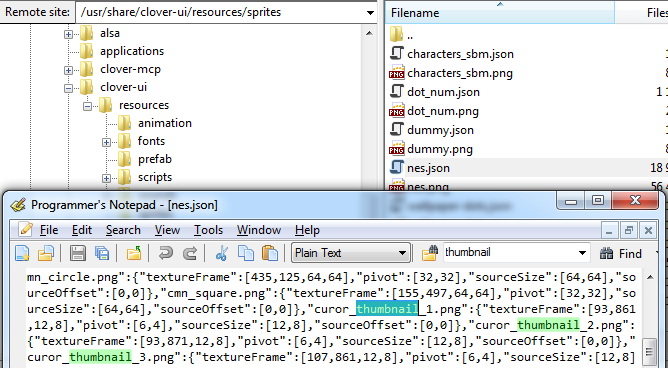This screenshot has height=368, width=668.
Task: Select the fonts tree item
Action: click(x=151, y=141)
